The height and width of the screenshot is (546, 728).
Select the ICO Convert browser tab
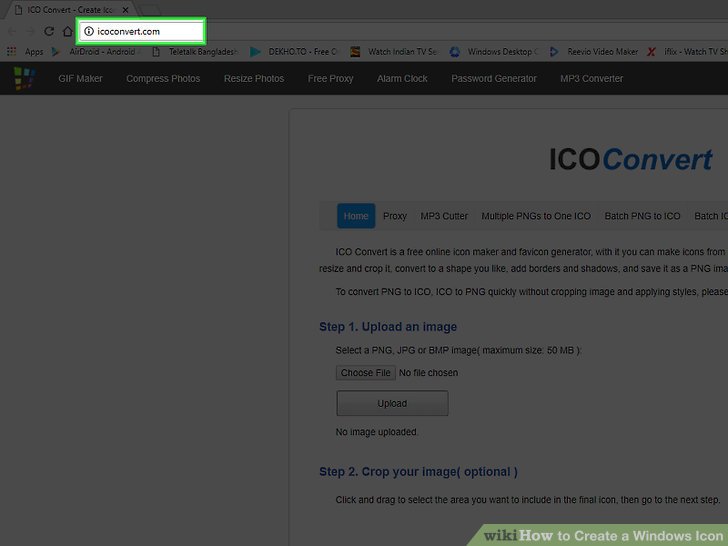pos(70,10)
